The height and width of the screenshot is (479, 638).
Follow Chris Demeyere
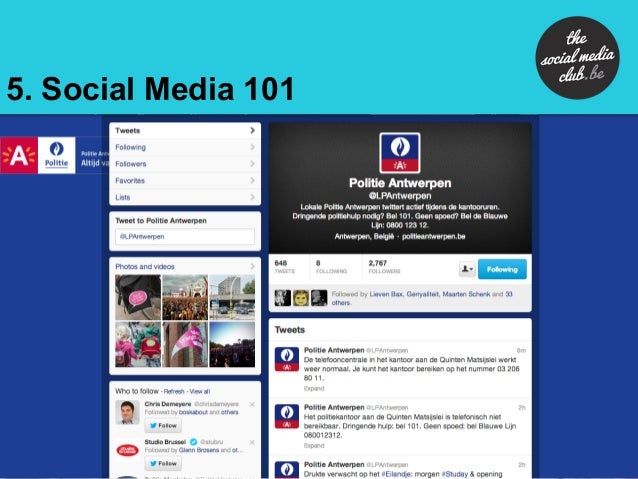point(163,426)
